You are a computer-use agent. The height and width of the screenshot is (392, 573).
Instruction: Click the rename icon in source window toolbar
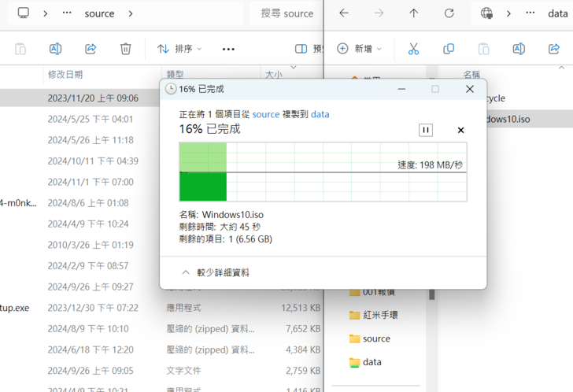pos(55,49)
